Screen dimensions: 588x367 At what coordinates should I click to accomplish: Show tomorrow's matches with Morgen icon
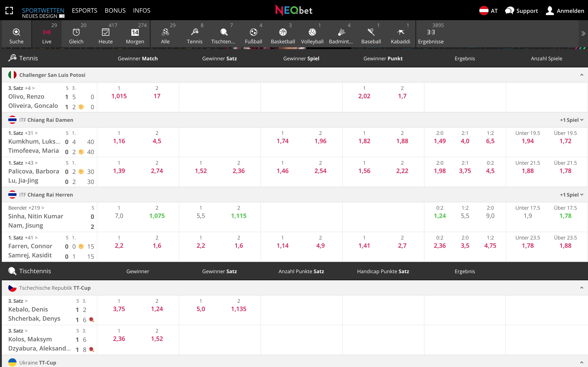[135, 34]
